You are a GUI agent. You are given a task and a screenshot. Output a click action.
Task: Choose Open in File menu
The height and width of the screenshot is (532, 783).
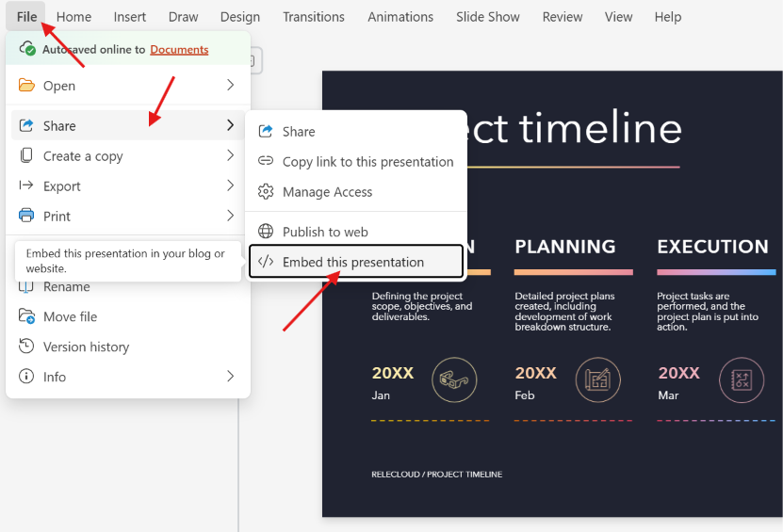point(127,86)
